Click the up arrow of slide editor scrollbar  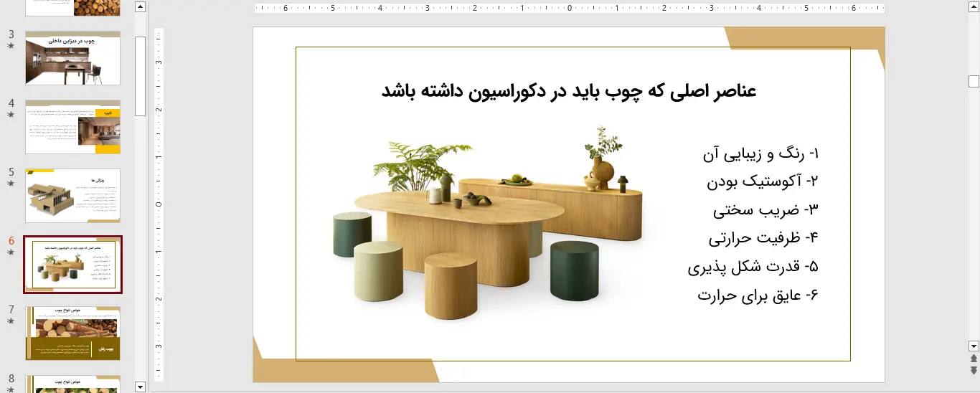click(974, 7)
